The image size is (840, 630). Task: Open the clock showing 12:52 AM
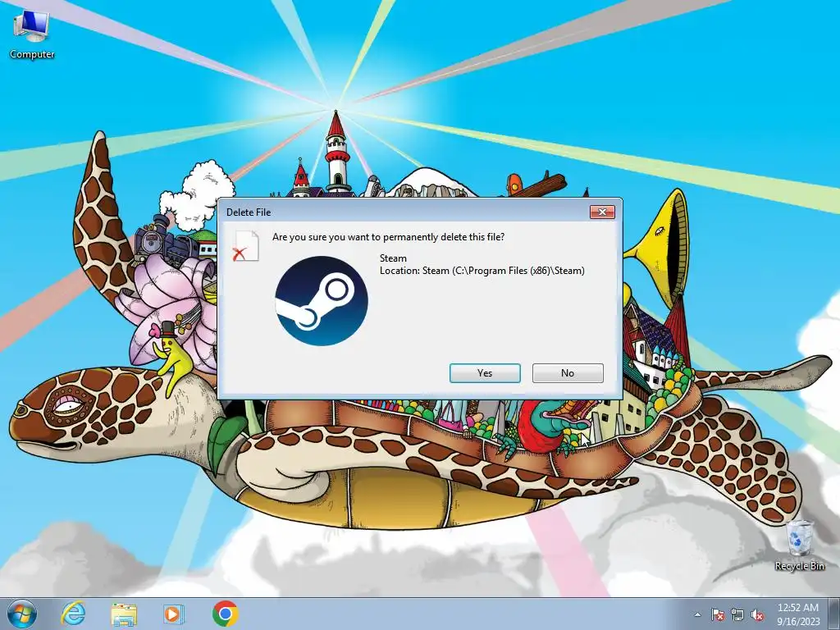(798, 614)
